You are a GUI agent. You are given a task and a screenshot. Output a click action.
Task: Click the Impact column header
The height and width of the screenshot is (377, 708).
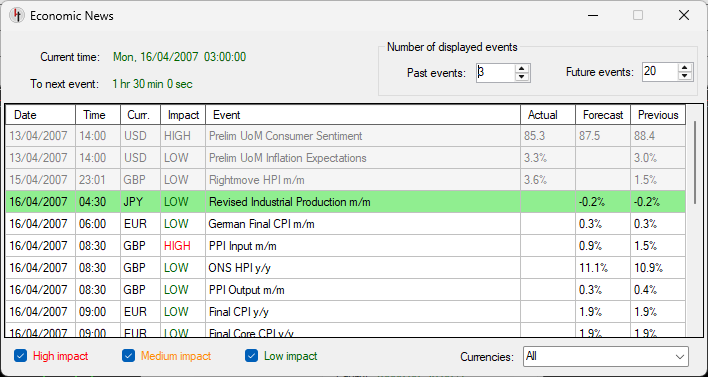(x=183, y=115)
